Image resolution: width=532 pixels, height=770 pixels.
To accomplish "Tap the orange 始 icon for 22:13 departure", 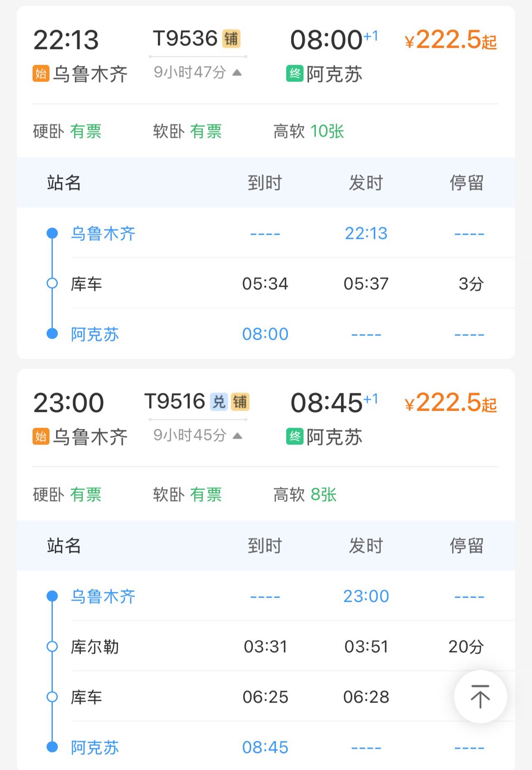I will coord(41,74).
